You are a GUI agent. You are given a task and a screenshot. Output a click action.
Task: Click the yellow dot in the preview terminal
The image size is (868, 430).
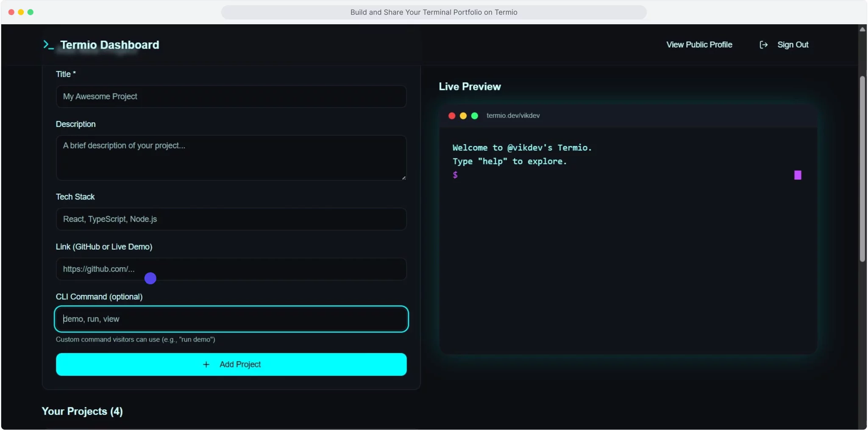(463, 115)
